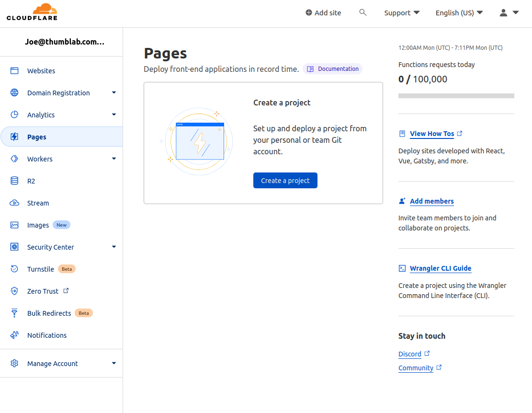Open the View How Tos link
Screen dimensions: 532x413
click(x=431, y=134)
